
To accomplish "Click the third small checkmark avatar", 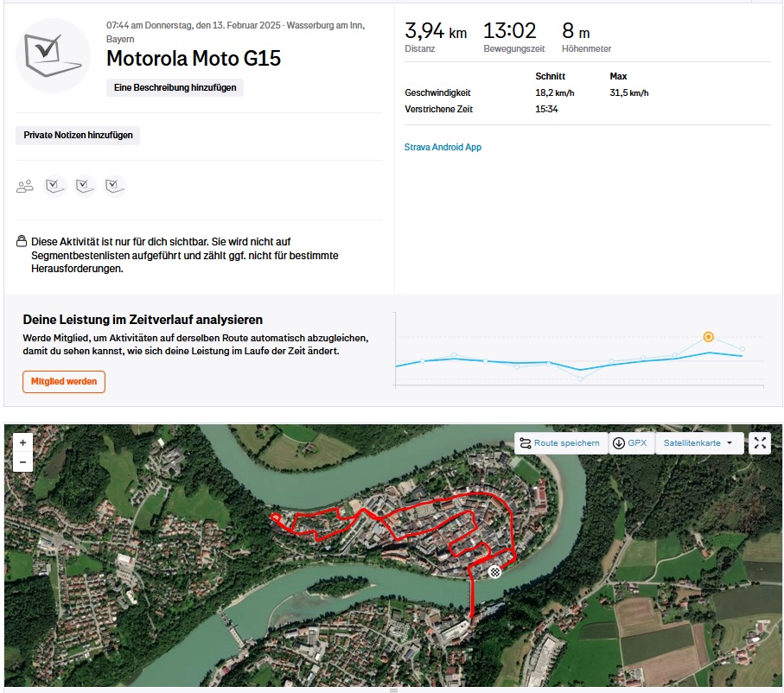I will point(115,186).
